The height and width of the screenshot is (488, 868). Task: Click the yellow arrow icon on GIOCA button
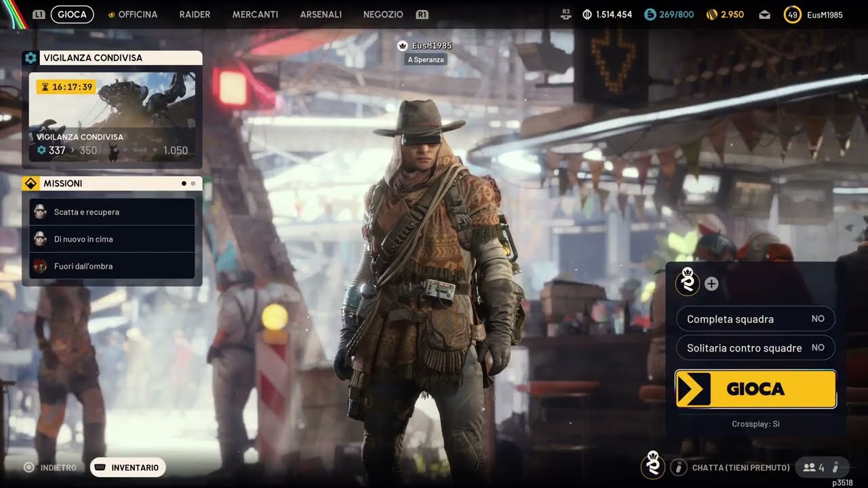[694, 389]
